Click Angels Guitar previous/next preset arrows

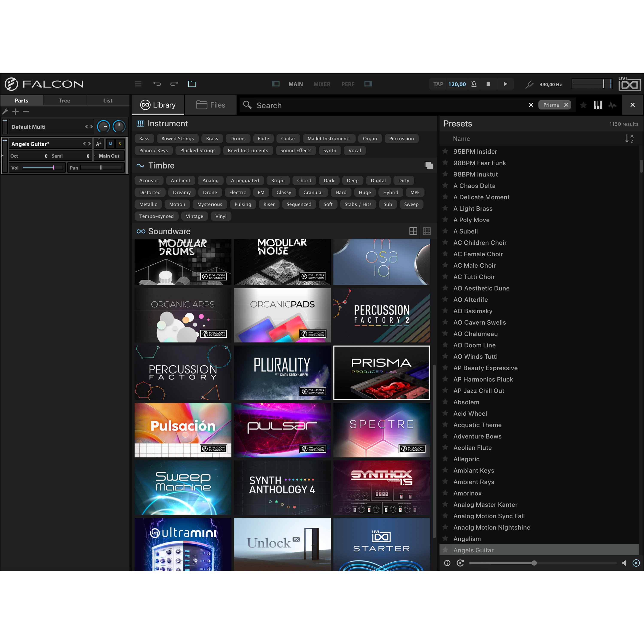(87, 144)
